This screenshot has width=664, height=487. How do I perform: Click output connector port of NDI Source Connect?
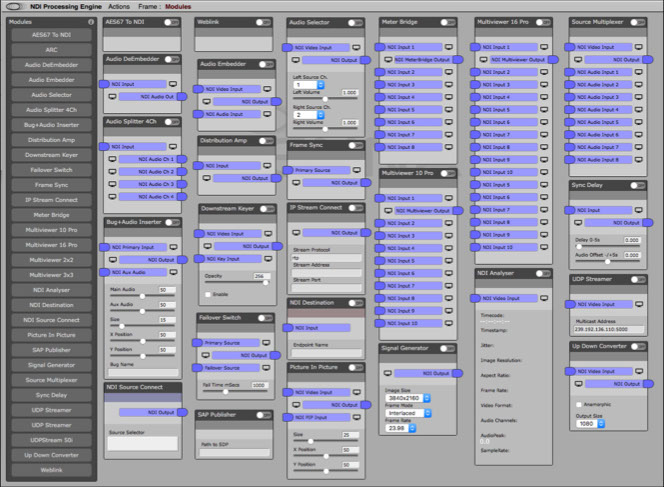(183, 412)
